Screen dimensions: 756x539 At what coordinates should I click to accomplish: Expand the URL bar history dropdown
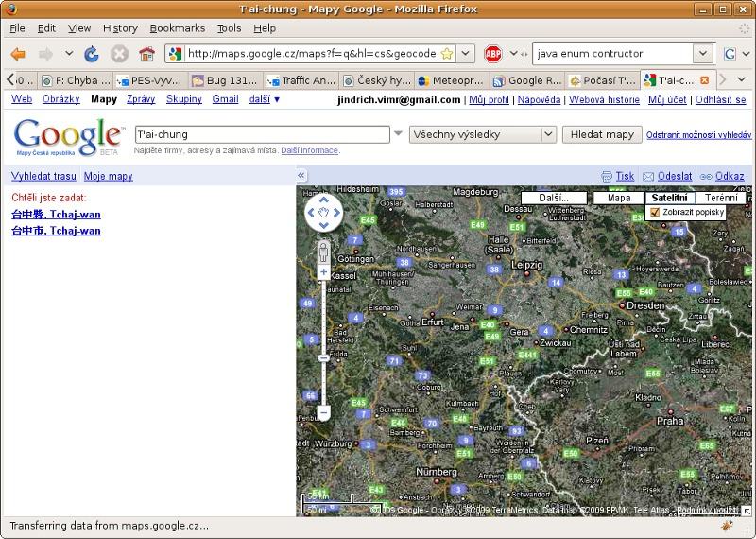[465, 54]
